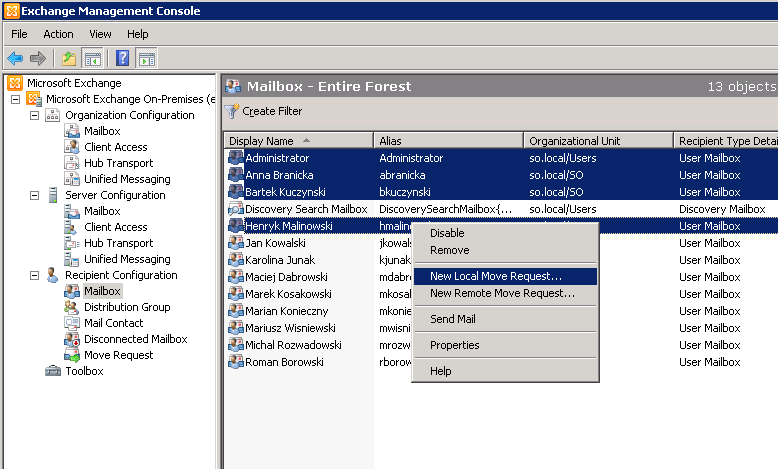Click the Back arrow toolbar icon
Viewport: 778px width, 469px height.
click(x=15, y=59)
